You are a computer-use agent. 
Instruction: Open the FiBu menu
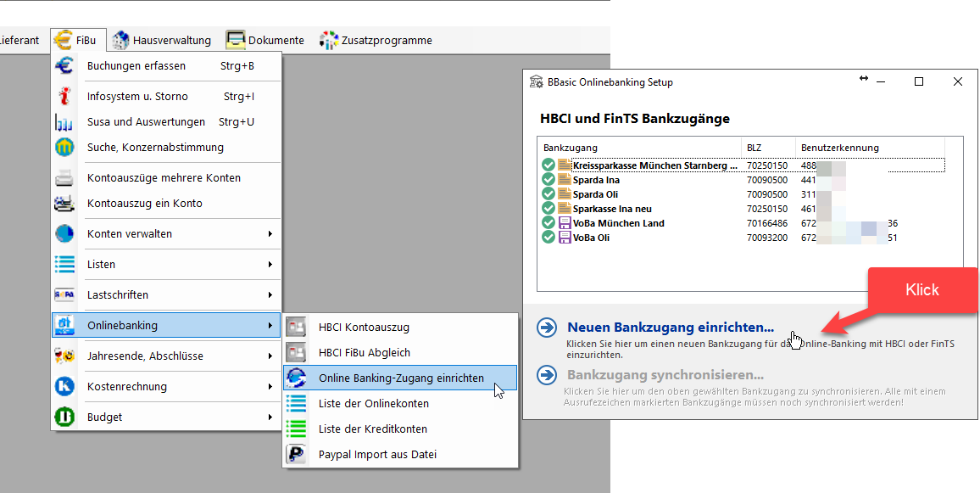pyautogui.click(x=76, y=41)
